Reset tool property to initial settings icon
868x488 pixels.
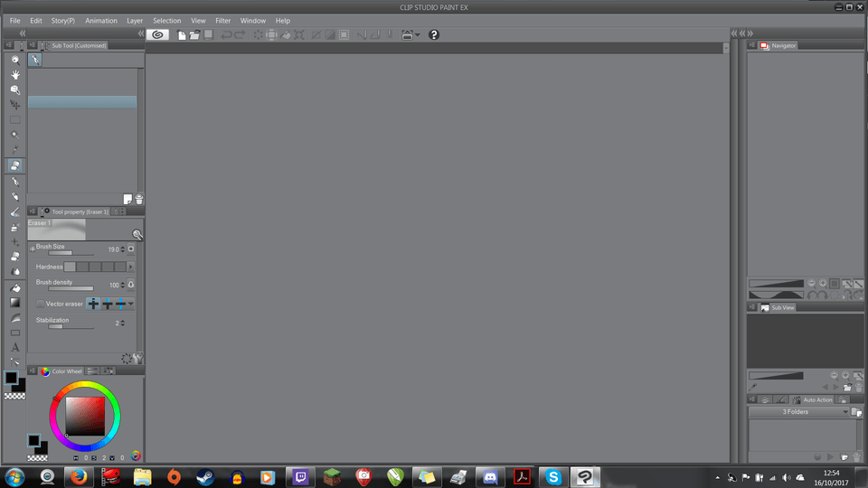tap(127, 359)
